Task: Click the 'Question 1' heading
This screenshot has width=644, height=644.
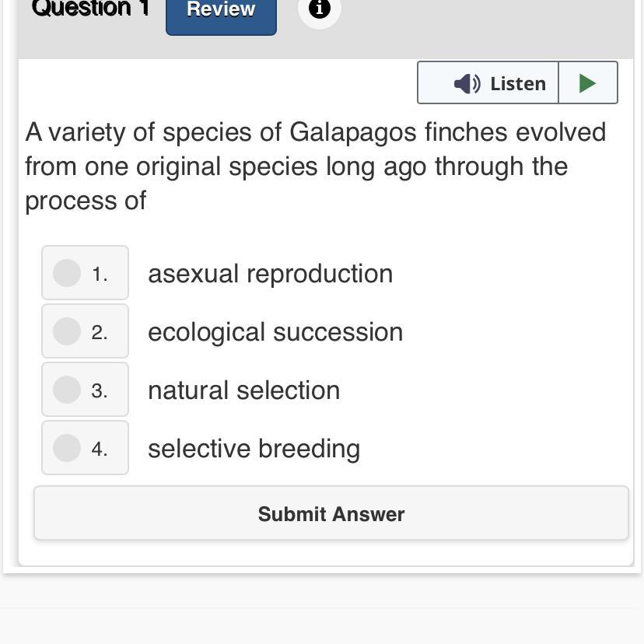Action: [x=90, y=9]
